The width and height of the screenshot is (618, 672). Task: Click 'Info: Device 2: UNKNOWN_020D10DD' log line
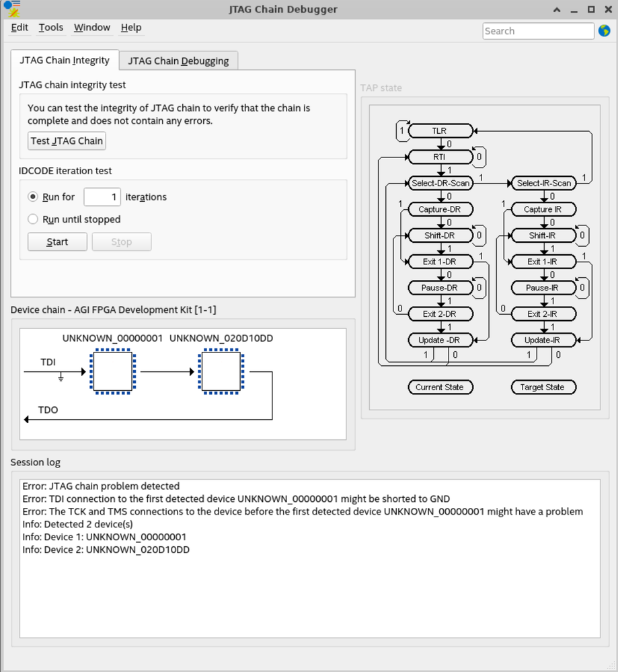pos(106,550)
